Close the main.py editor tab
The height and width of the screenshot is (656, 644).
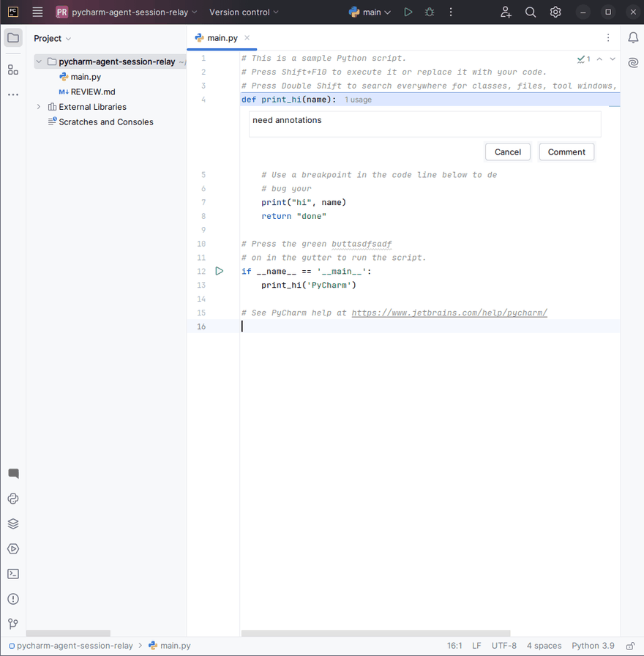click(x=247, y=37)
